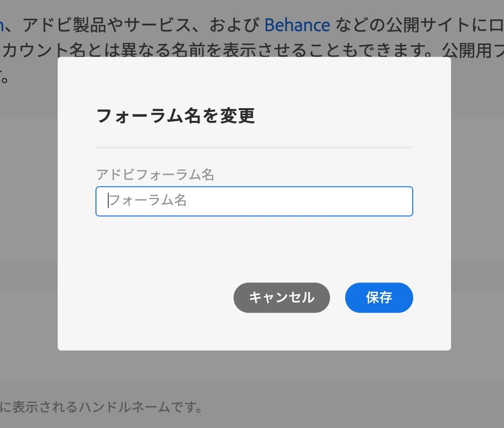Click the dialog header divider line
This screenshot has height=428, width=504.
click(254, 146)
